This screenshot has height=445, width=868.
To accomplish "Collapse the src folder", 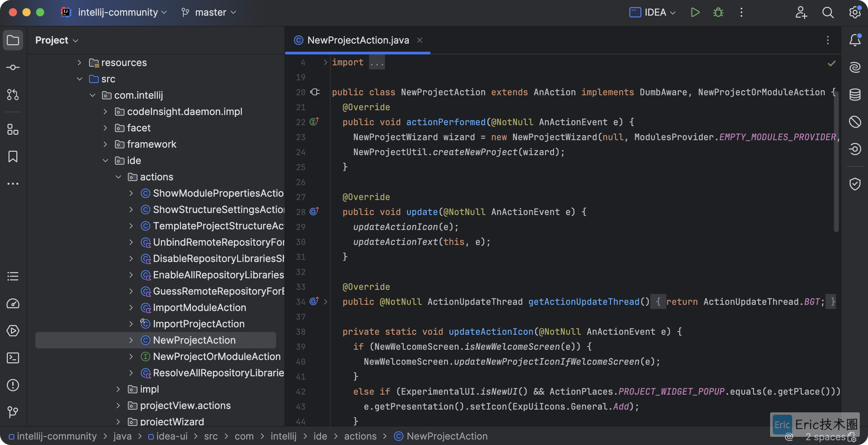I will [79, 79].
